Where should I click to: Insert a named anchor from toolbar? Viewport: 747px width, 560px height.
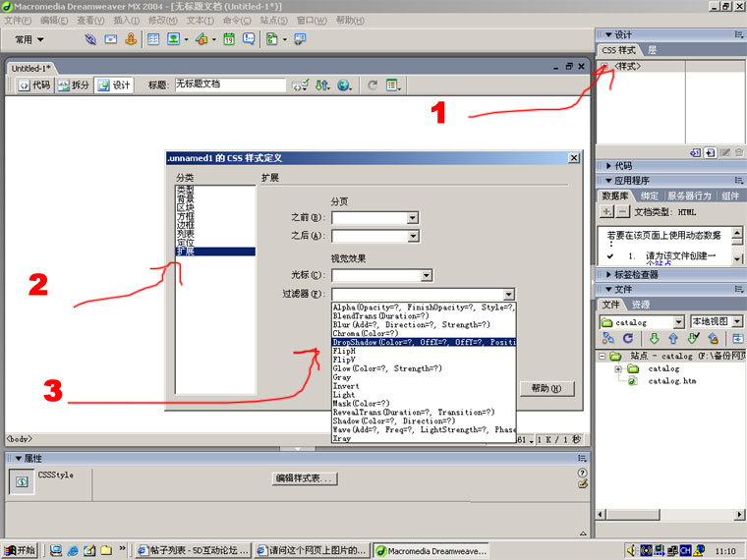[x=130, y=40]
